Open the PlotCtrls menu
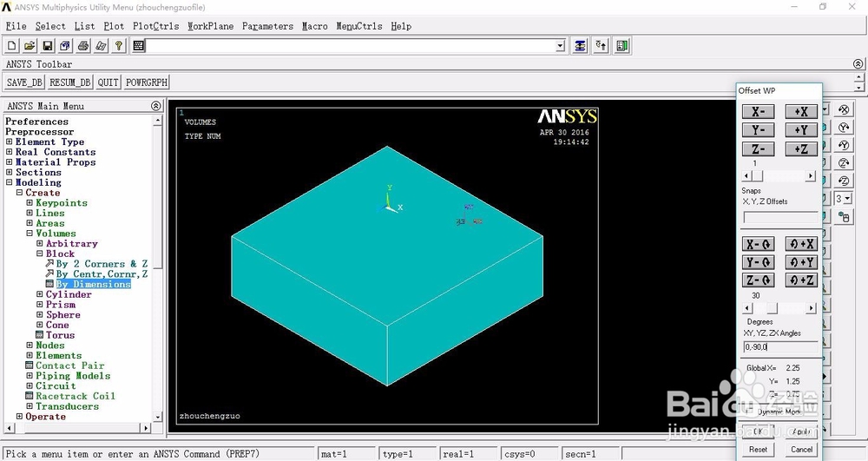Screen dimensions: 868x461 (x=156, y=26)
